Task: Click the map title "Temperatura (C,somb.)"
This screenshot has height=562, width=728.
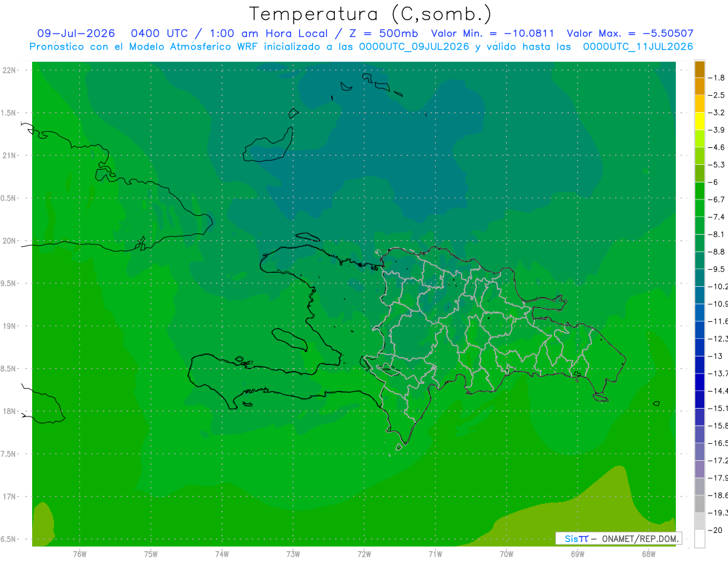Action: pos(370,14)
